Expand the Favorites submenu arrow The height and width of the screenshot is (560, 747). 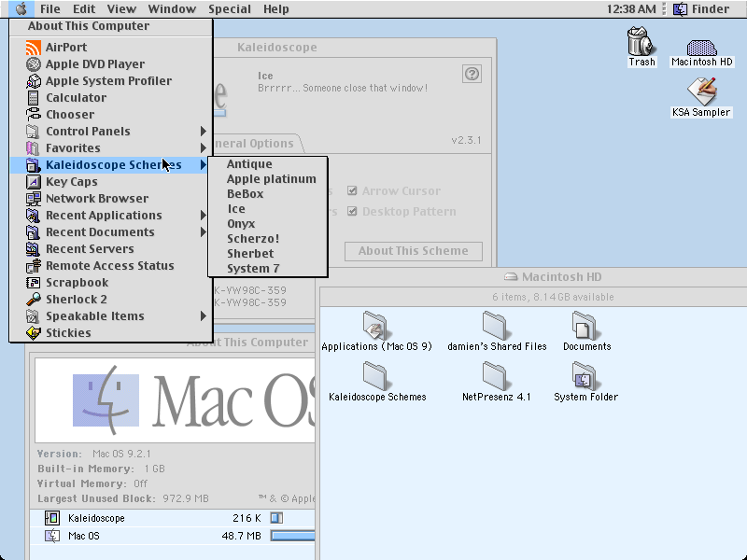tap(204, 148)
